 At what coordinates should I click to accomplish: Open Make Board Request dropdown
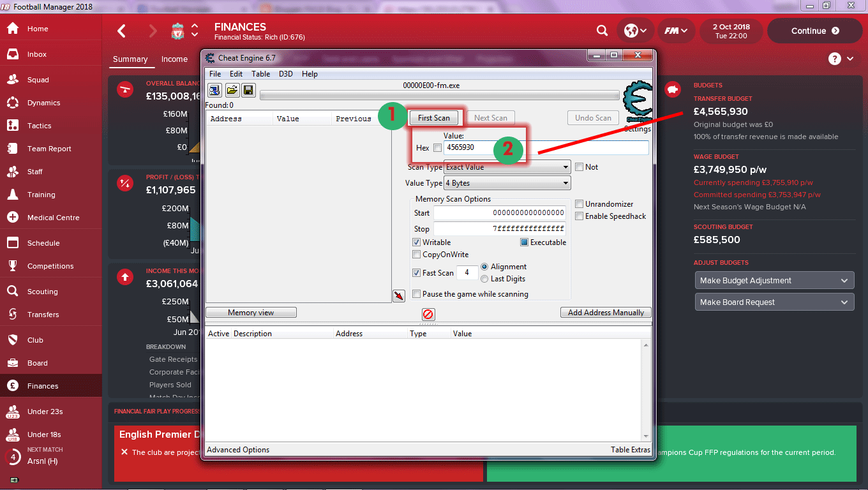click(x=774, y=302)
